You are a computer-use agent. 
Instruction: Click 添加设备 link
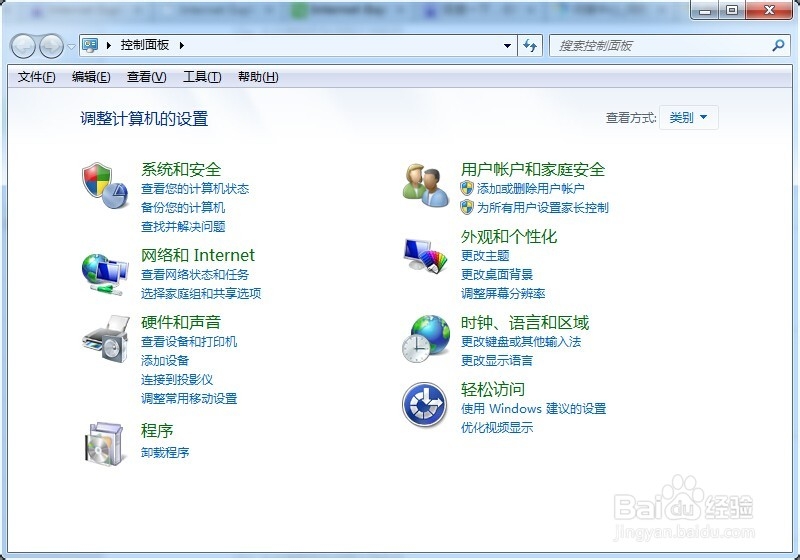point(165,361)
